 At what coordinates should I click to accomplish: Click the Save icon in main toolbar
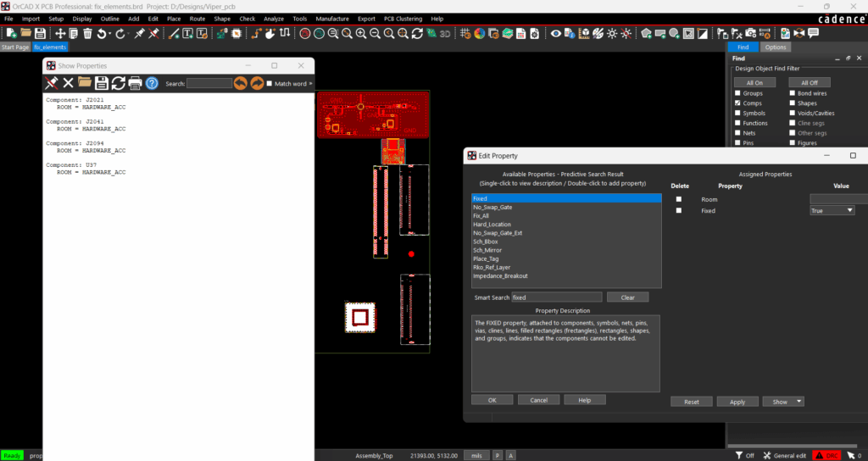(40, 33)
